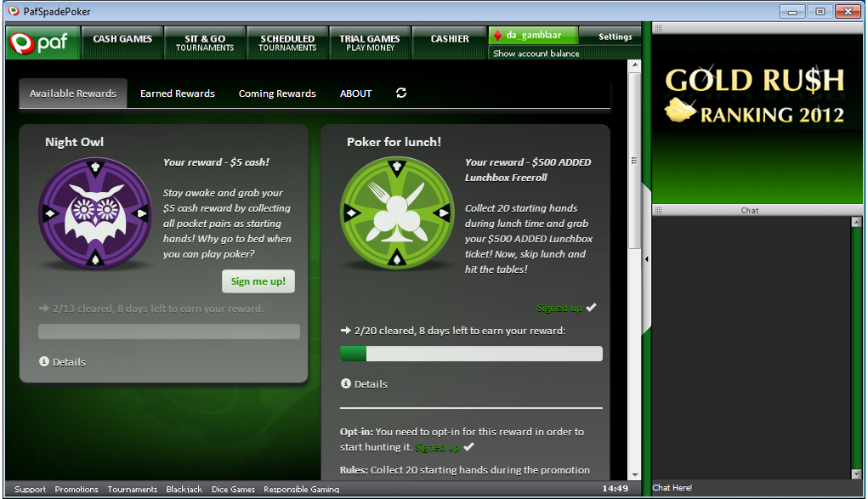Screen dimensions: 868x499
Task: Open the ABOUT tab
Action: (356, 93)
